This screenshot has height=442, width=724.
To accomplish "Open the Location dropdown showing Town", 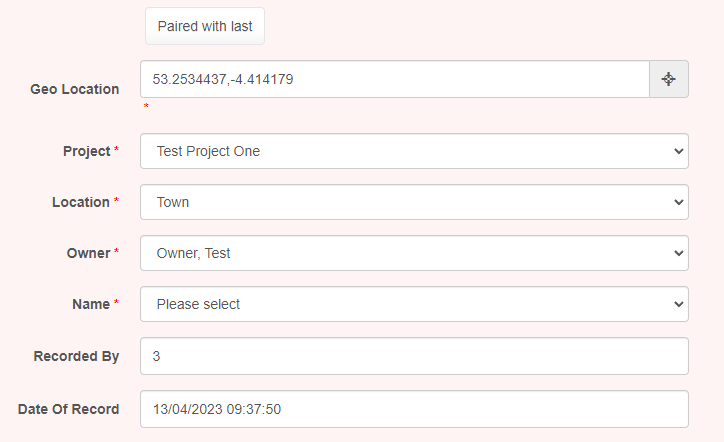I will 414,202.
